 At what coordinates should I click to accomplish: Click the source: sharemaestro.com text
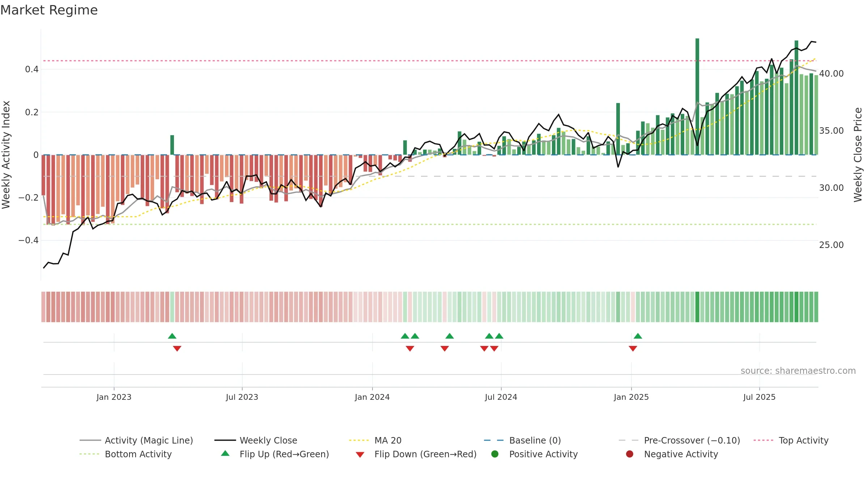tap(798, 371)
